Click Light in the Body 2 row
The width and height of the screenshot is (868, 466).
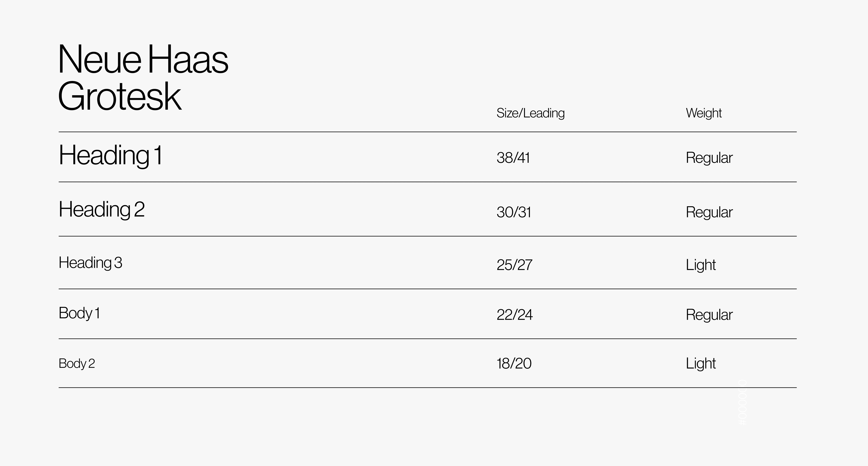click(x=701, y=364)
